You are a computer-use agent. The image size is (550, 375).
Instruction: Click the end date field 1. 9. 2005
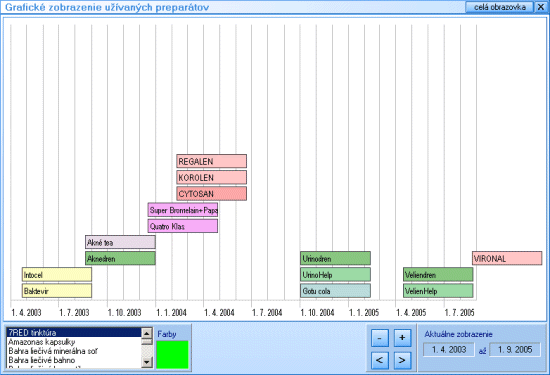(515, 350)
